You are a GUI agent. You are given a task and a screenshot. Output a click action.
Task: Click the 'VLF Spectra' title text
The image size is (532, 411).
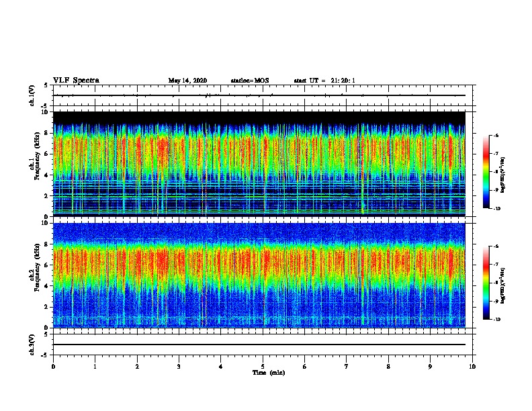[76, 81]
